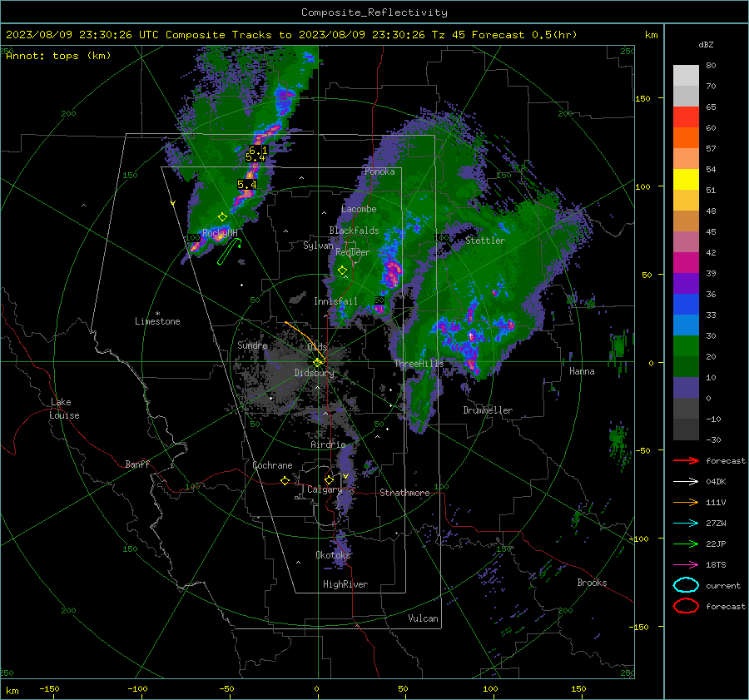Click the Ponoka city label
This screenshot has height=700, width=749.
click(x=379, y=171)
